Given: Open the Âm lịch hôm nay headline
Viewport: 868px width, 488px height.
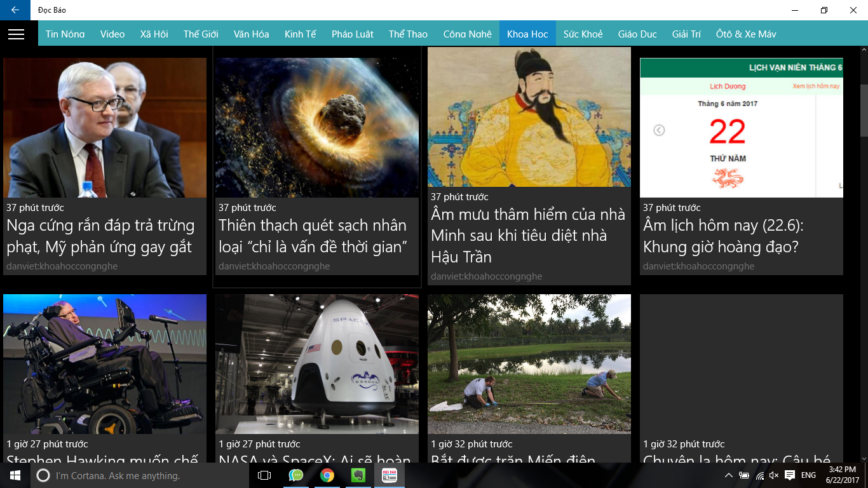Looking at the screenshot, I should click(x=723, y=236).
